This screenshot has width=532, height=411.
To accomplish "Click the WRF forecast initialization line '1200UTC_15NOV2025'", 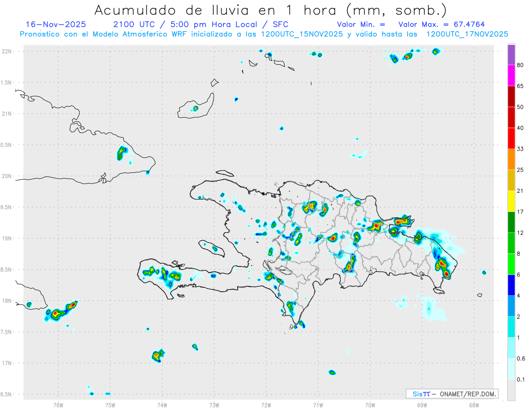I will [x=303, y=34].
